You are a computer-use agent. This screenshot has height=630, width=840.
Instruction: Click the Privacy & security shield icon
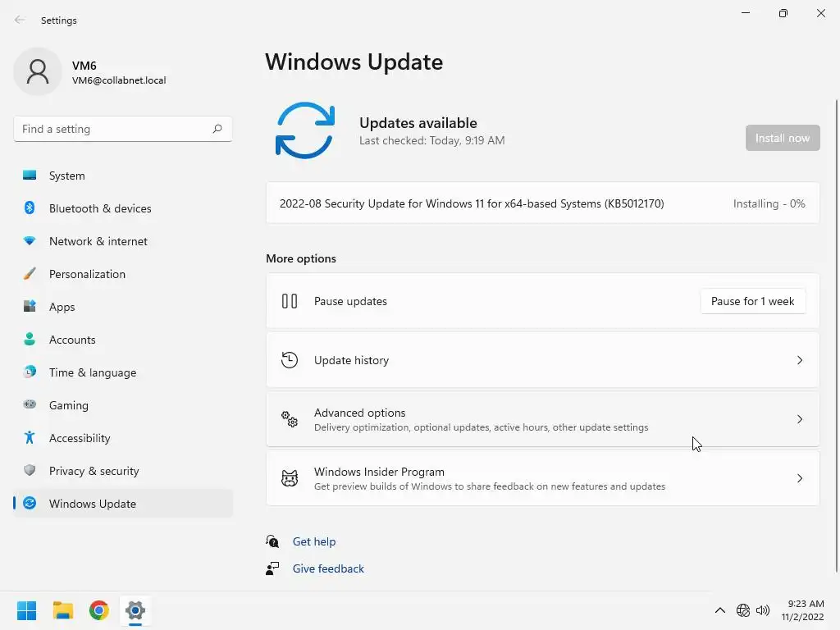[x=30, y=470]
